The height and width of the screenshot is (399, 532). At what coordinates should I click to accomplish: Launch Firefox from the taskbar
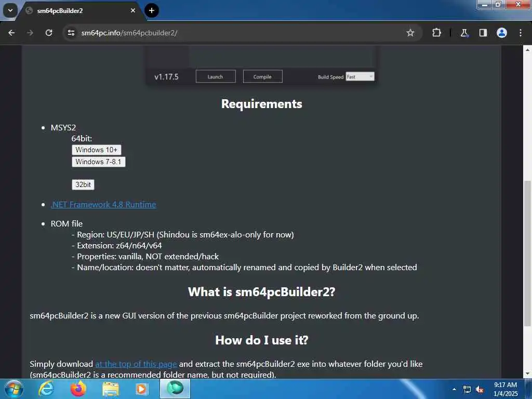[x=78, y=389]
